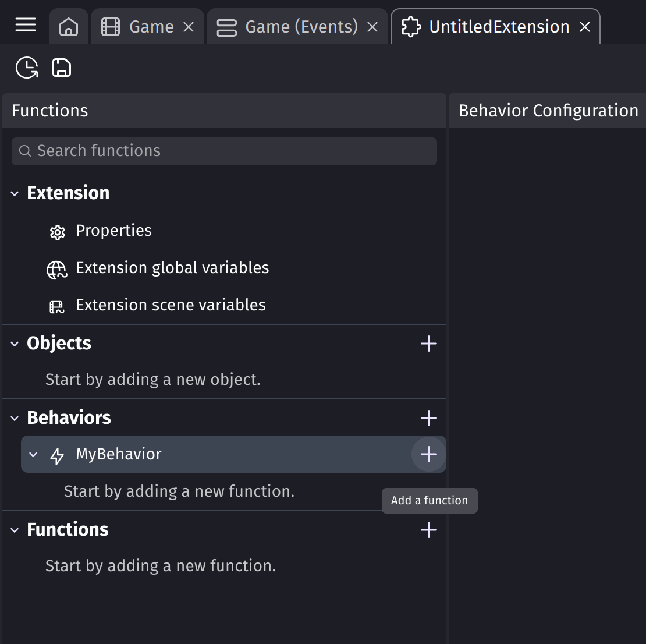Collapse the MyBehavior tree row
646x644 pixels.
tap(33, 454)
